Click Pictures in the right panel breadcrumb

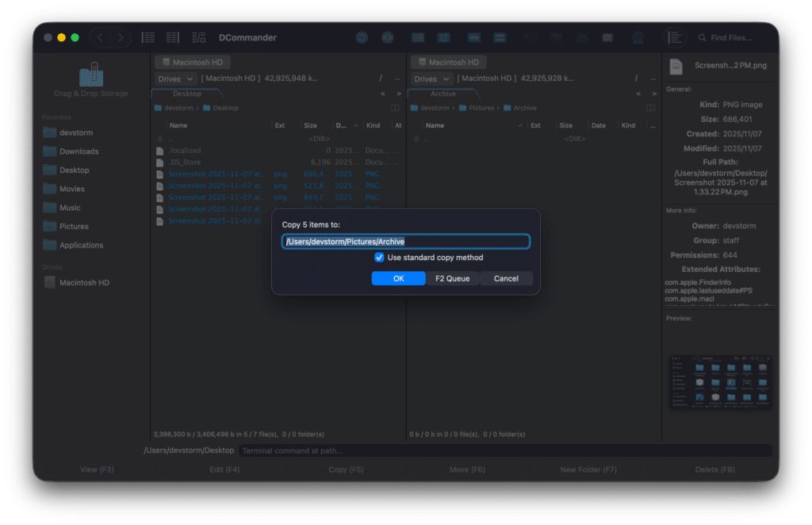coord(481,108)
